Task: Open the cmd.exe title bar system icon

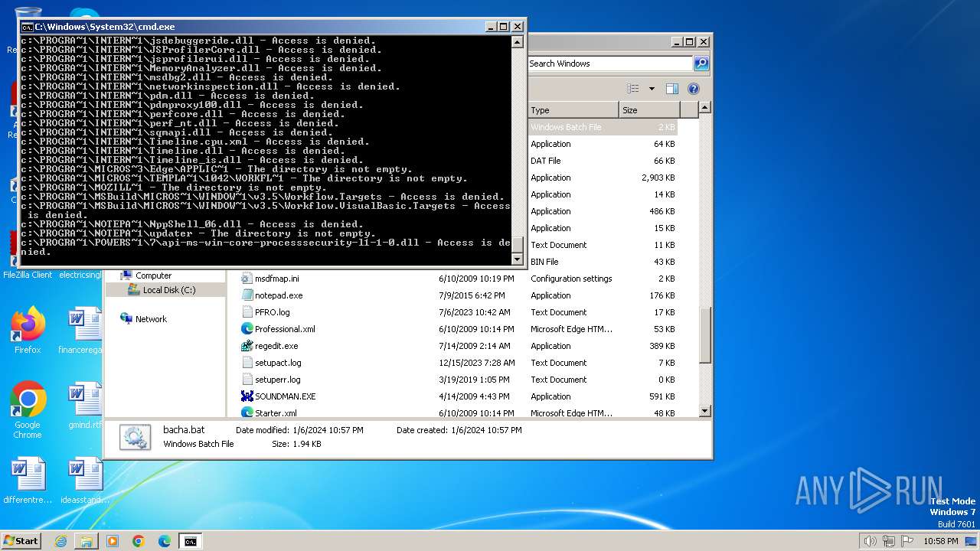Action: 28,27
